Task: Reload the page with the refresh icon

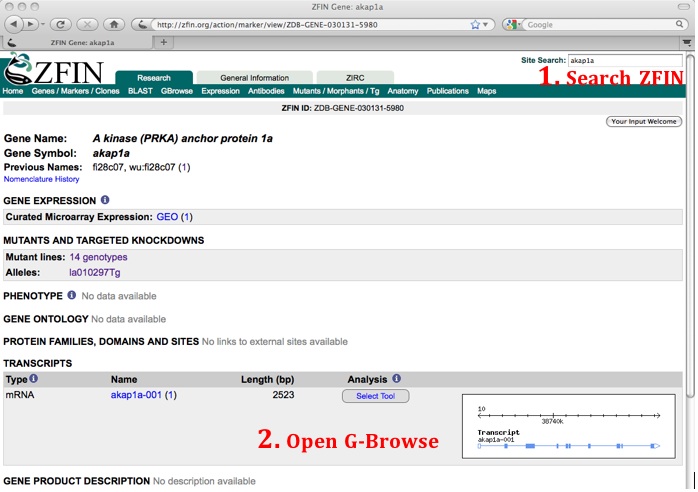Action: tap(59, 23)
